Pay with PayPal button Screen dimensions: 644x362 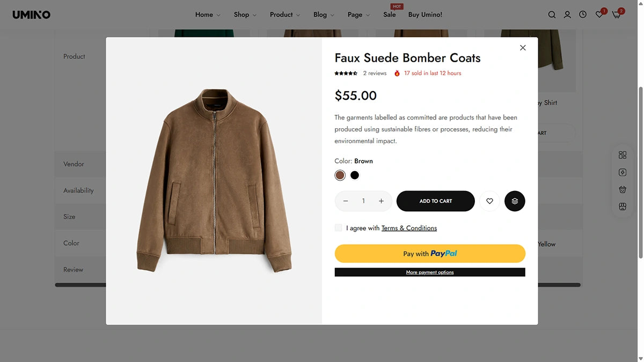430,254
